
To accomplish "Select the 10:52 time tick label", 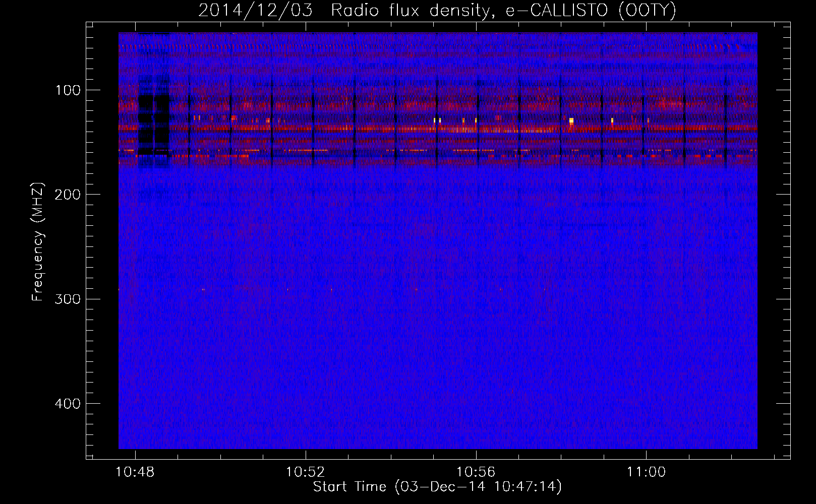I will point(306,472).
